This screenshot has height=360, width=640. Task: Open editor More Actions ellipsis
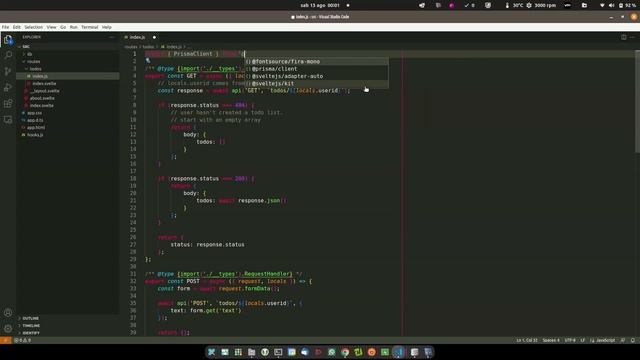tap(632, 37)
